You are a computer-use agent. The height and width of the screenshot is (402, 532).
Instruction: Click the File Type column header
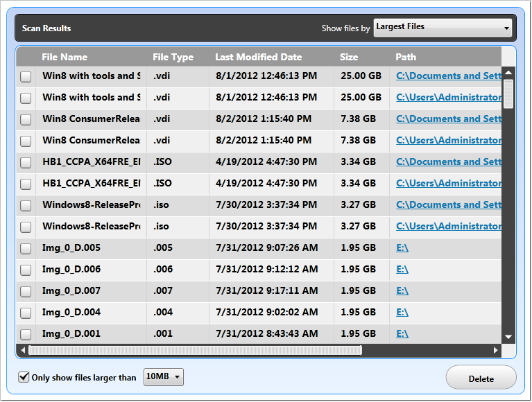pos(173,57)
